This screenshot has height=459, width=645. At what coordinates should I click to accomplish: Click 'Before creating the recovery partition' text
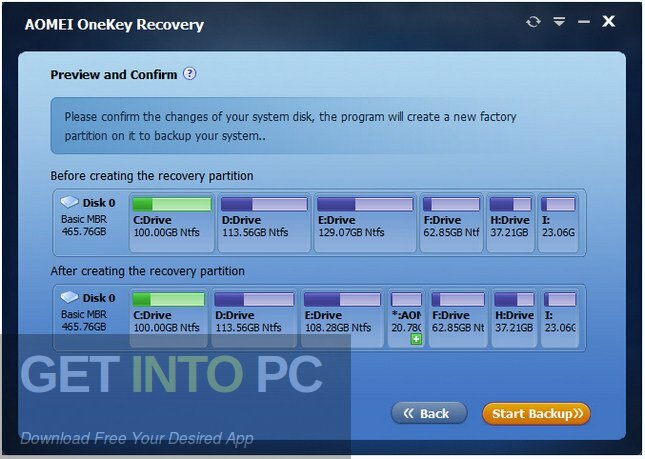(152, 176)
